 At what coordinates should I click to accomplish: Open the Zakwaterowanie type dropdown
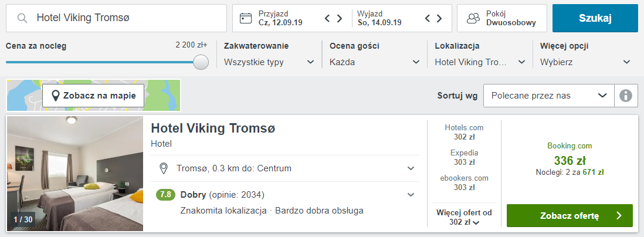(269, 62)
